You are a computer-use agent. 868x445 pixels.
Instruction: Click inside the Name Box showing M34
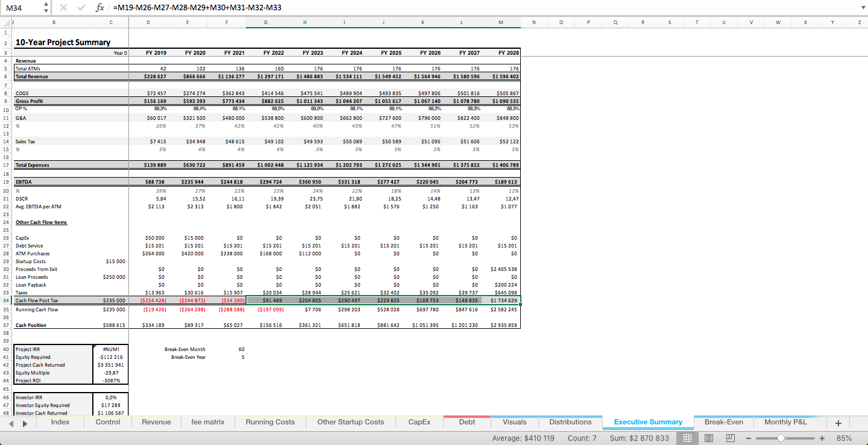[18, 8]
